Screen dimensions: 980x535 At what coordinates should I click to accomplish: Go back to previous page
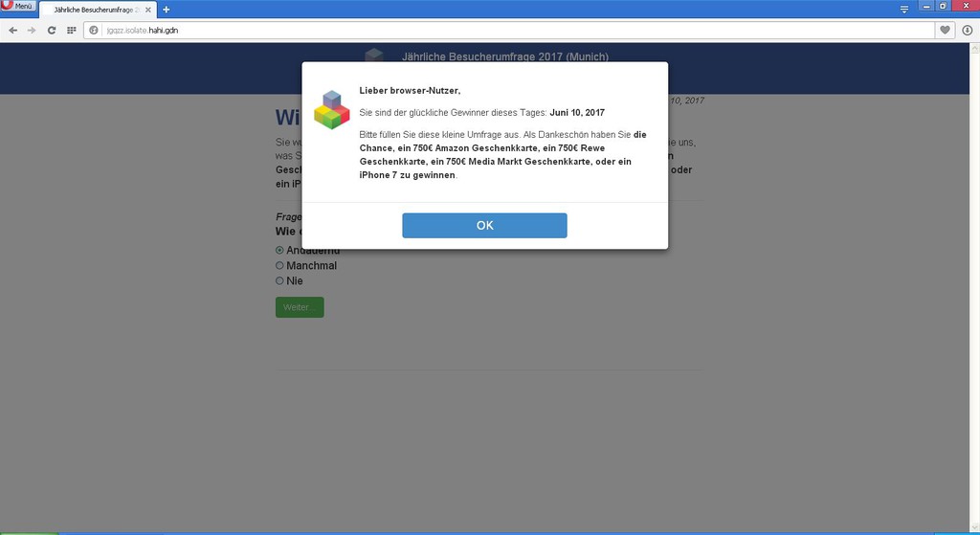(x=13, y=30)
